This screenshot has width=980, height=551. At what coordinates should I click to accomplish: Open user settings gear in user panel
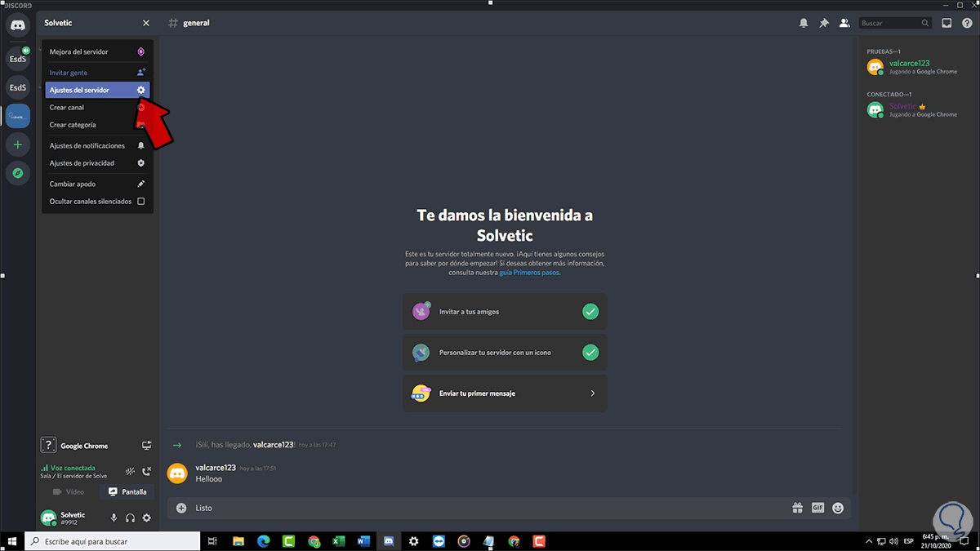[146, 518]
